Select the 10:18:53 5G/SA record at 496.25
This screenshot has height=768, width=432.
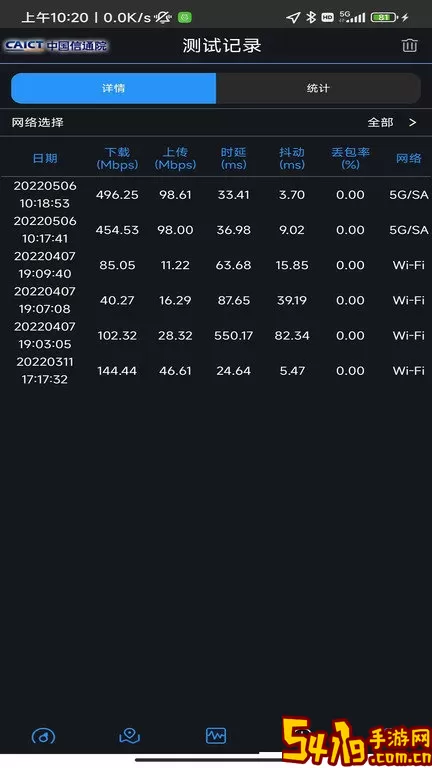pos(216,194)
